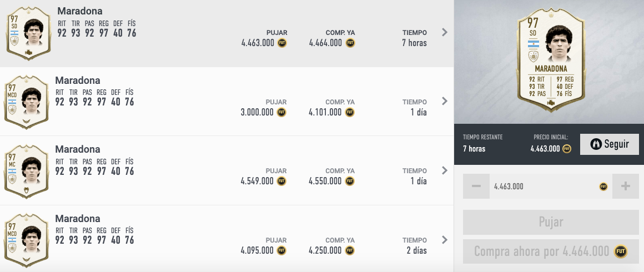The height and width of the screenshot is (272, 644).
Task: Click the large Maradona card preview
Action: 550,60
